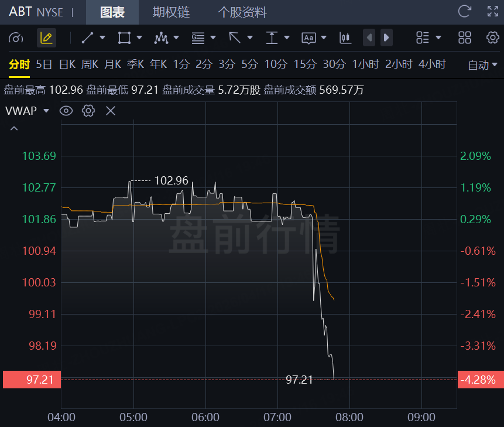Open the text annotation dropdown arrow
The image size is (504, 427).
[324, 37]
